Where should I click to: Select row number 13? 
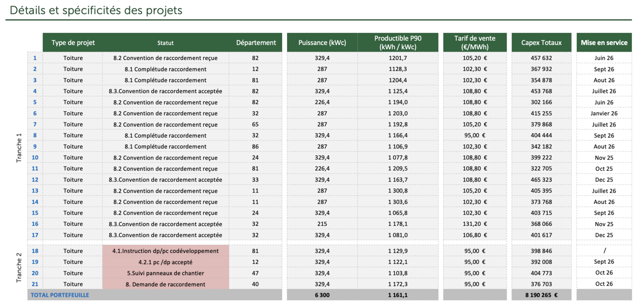35,191
